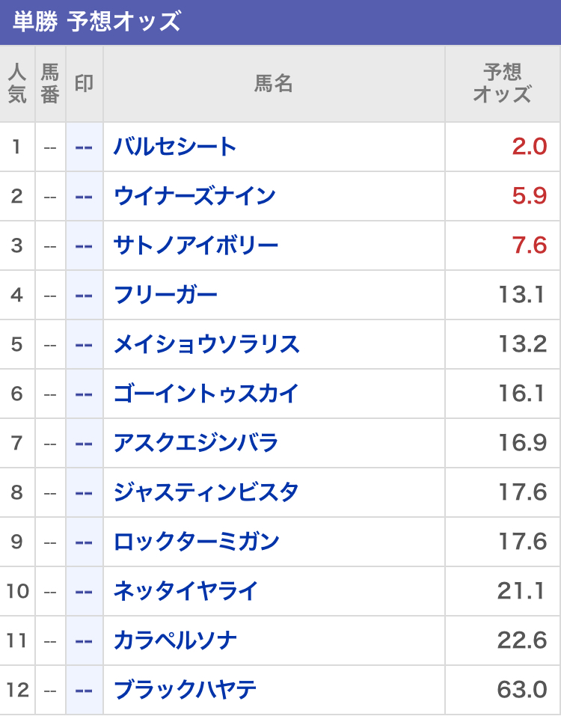This screenshot has height=728, width=561.
Task: Click the ゴーイントゥスカイ horse name
Action: [206, 394]
